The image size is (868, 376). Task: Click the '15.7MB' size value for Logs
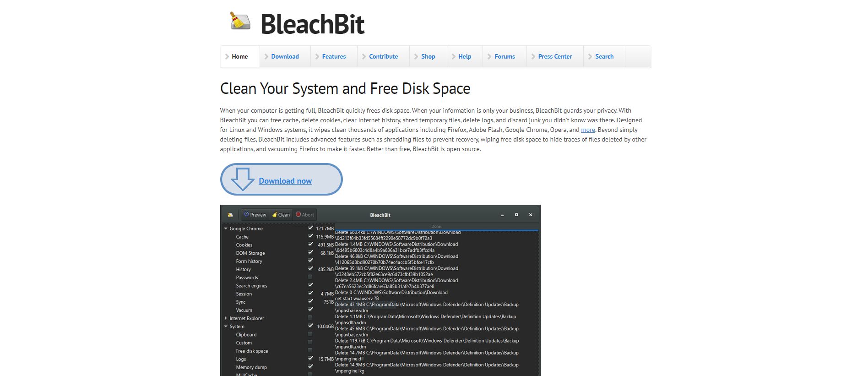click(x=326, y=359)
